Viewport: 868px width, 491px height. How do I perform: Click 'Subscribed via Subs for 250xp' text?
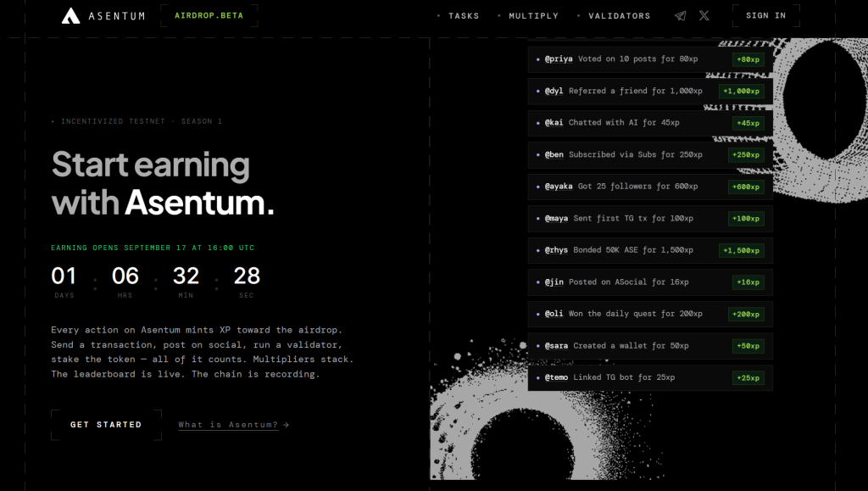click(x=636, y=155)
